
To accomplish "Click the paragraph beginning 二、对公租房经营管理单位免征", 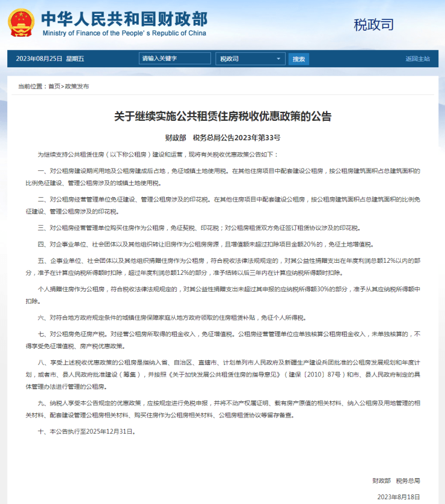I will (x=222, y=206).
